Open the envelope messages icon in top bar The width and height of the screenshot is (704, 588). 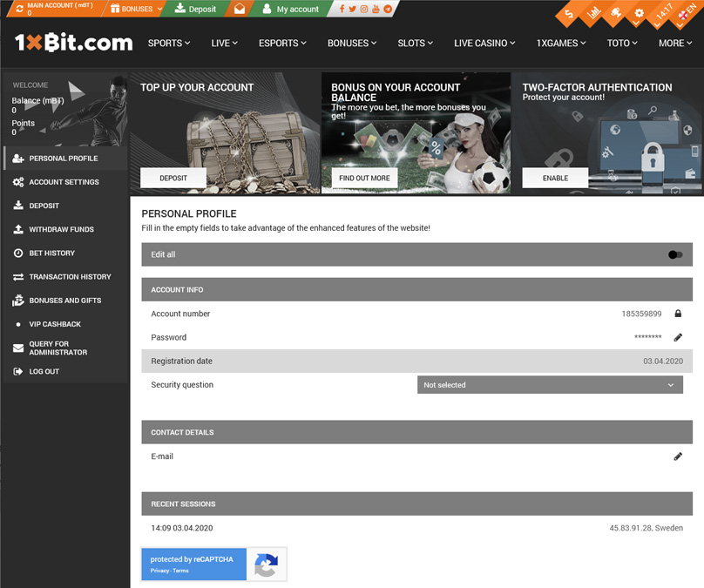point(240,9)
